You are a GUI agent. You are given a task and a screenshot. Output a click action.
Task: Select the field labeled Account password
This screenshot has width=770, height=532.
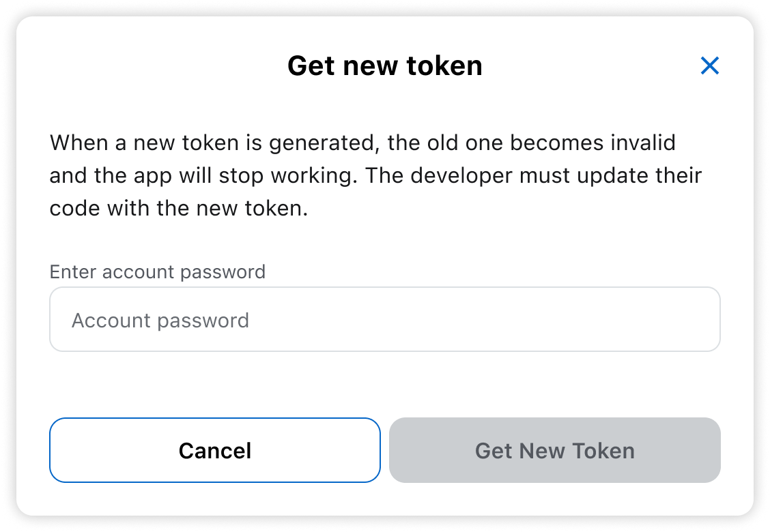(384, 319)
